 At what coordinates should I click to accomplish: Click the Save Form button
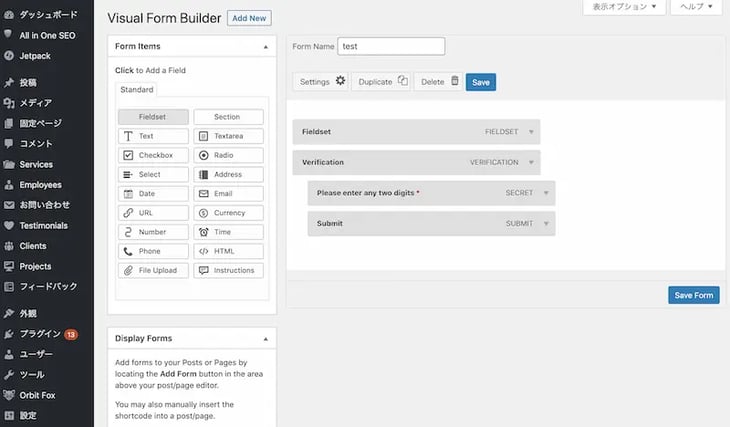click(x=693, y=295)
